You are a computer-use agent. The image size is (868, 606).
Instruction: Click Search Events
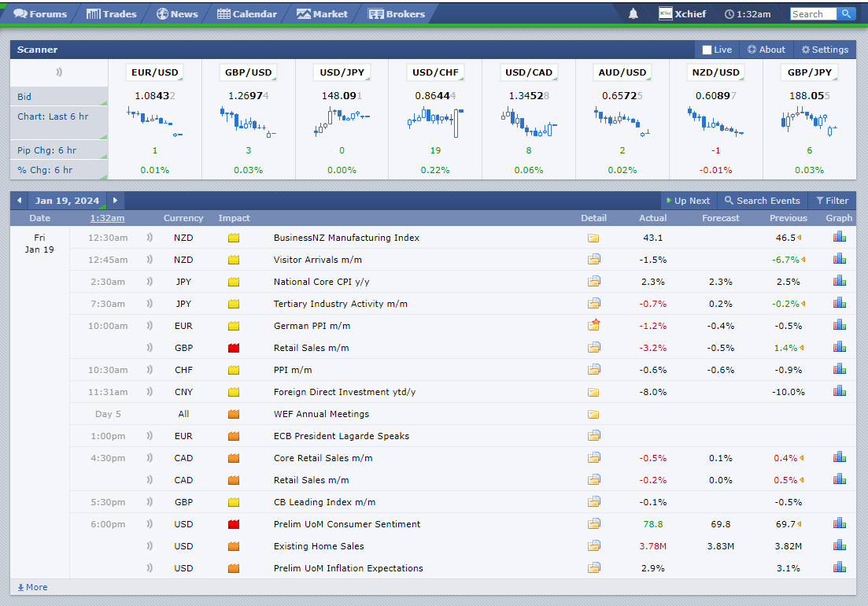point(763,201)
